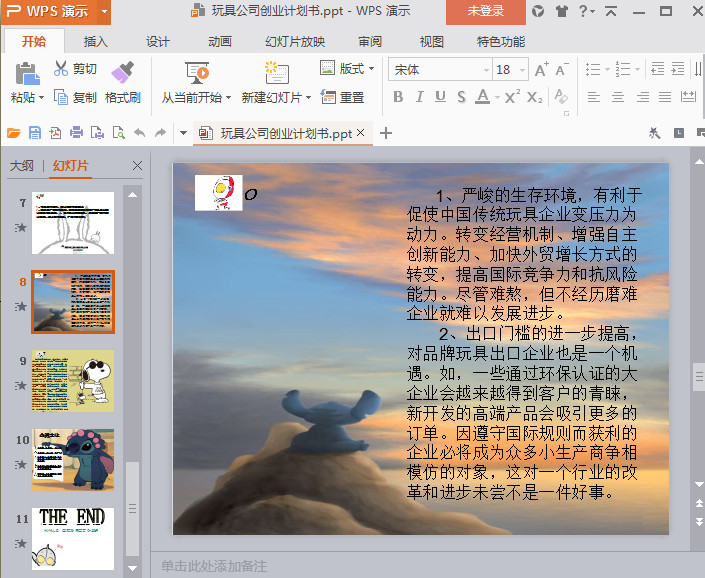The height and width of the screenshot is (578, 705).
Task: Apply superscript formatting
Action: (x=512, y=97)
